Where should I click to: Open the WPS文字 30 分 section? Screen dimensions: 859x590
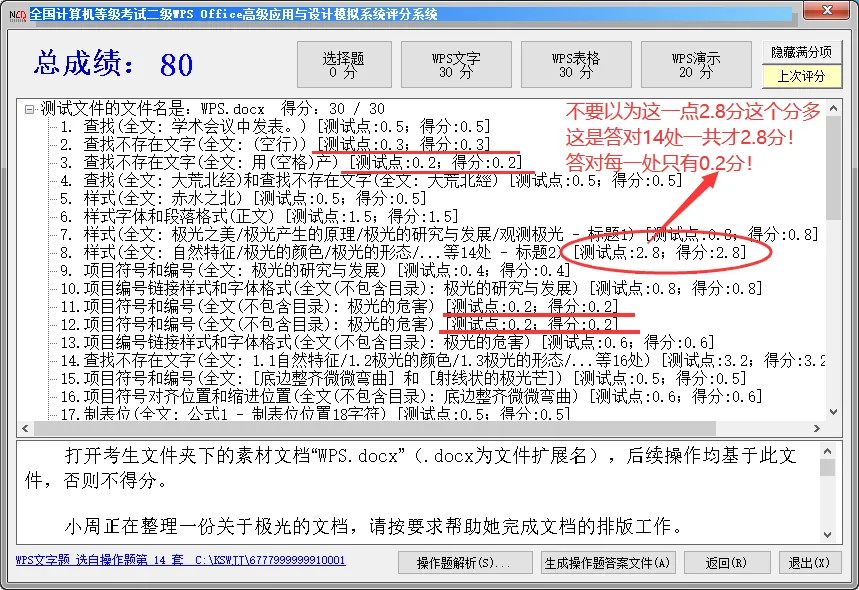(456, 65)
